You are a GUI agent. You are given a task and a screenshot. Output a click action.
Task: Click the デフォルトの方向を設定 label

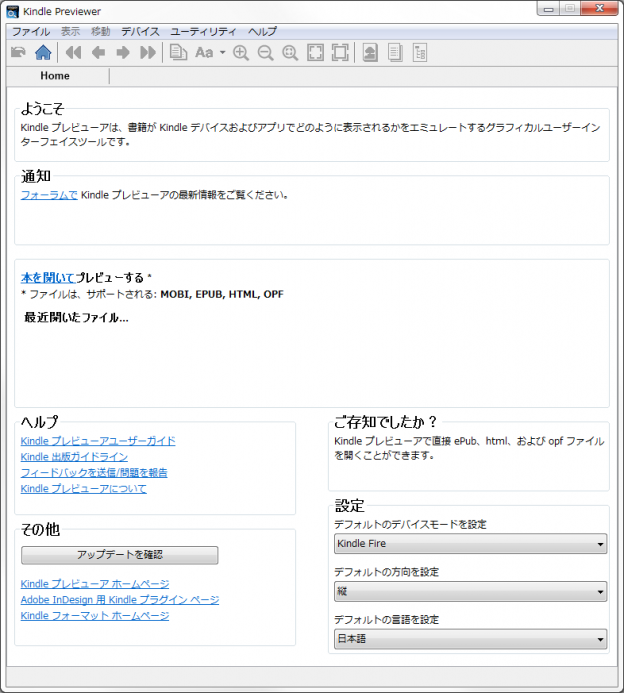click(387, 572)
